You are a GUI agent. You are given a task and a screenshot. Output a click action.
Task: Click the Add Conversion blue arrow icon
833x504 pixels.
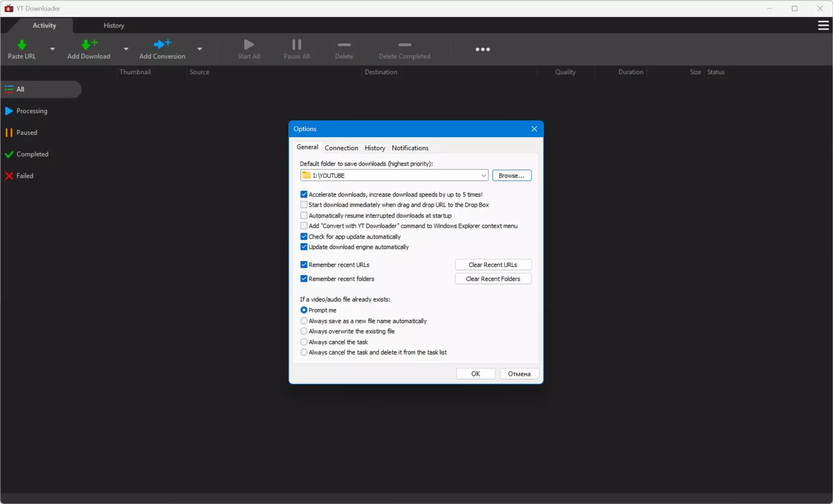[x=162, y=44]
